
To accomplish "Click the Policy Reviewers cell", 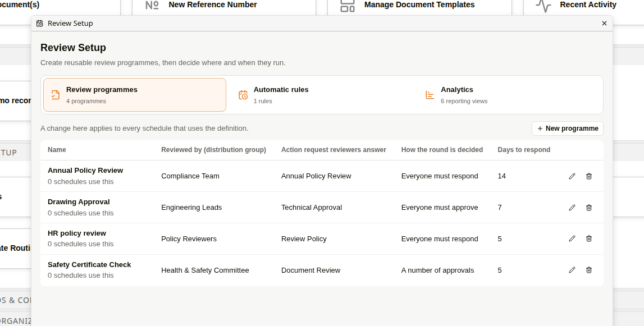I will point(189,239).
